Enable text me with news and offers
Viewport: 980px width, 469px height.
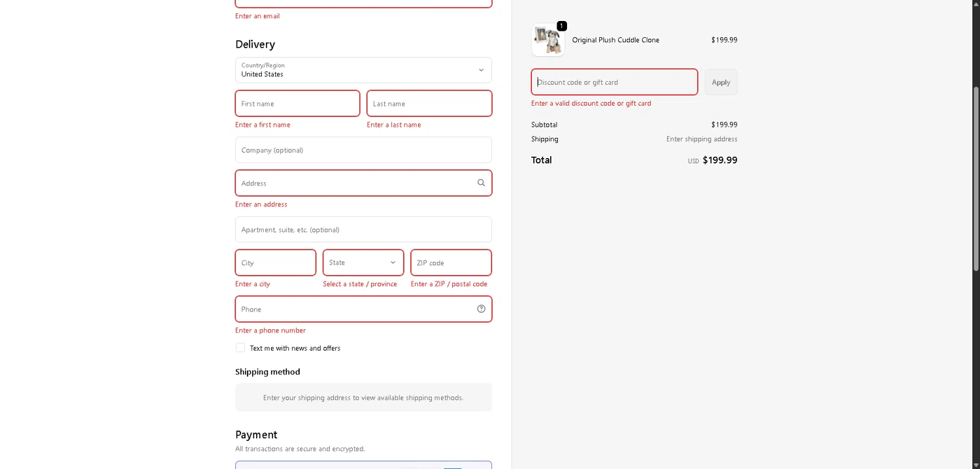(240, 348)
